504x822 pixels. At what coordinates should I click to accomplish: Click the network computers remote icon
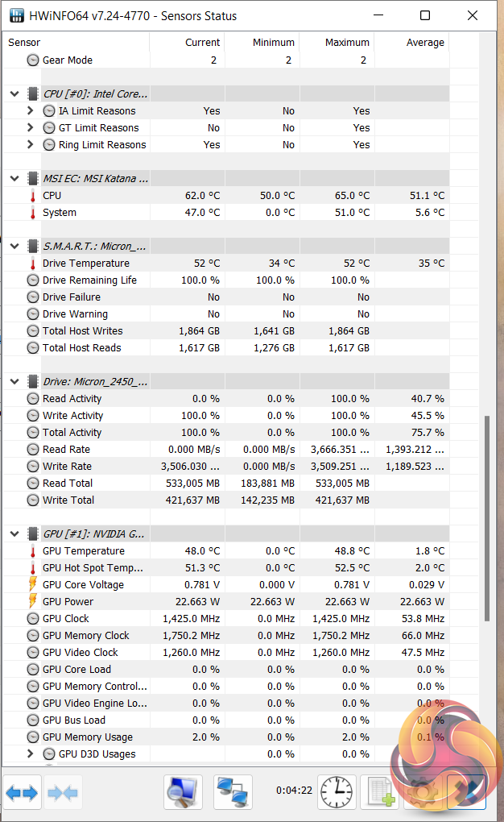(233, 793)
